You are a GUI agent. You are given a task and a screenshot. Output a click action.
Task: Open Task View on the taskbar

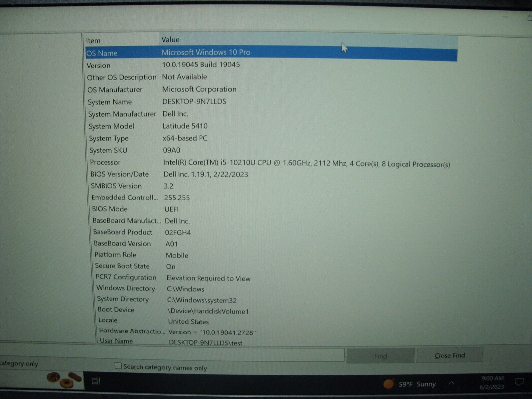tap(96, 381)
